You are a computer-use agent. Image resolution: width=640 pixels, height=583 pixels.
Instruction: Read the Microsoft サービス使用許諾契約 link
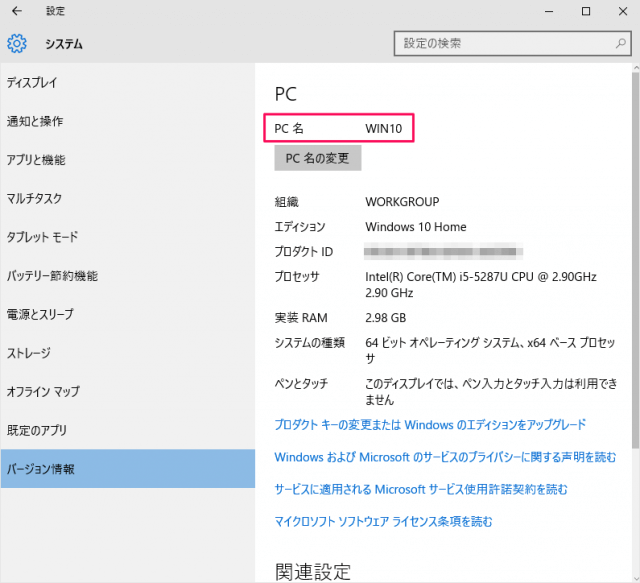[421, 489]
